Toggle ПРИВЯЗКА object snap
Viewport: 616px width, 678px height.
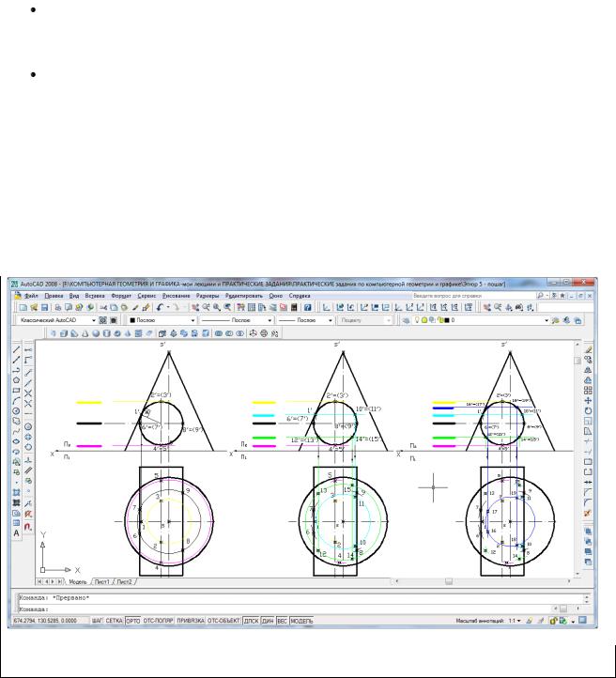click(x=191, y=621)
